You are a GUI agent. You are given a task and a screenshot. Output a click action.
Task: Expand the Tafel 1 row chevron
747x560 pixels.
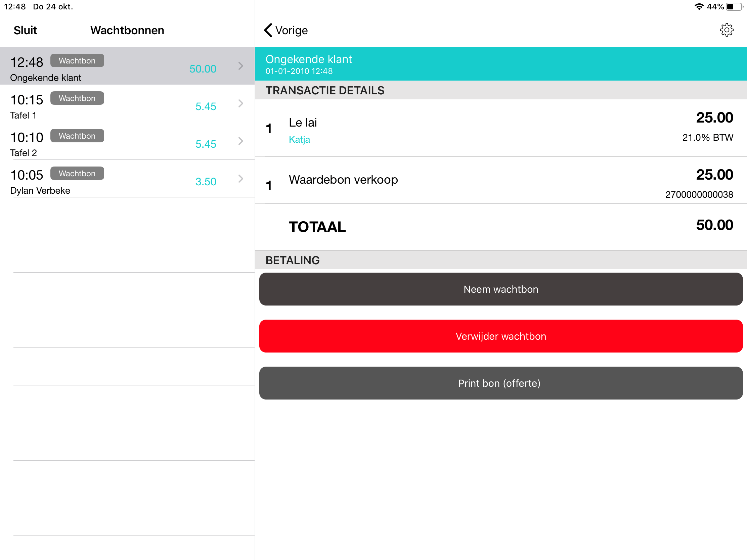coord(240,103)
